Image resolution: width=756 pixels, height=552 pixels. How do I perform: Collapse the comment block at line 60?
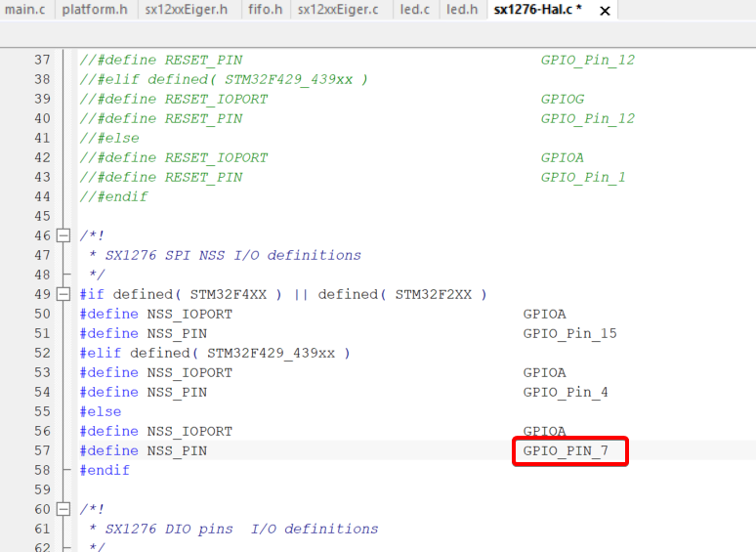point(64,509)
